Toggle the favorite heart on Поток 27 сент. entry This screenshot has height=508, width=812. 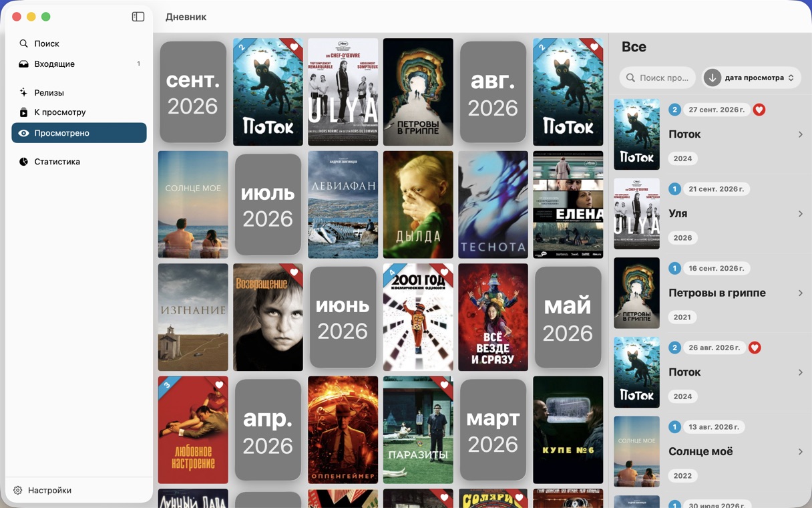759,110
